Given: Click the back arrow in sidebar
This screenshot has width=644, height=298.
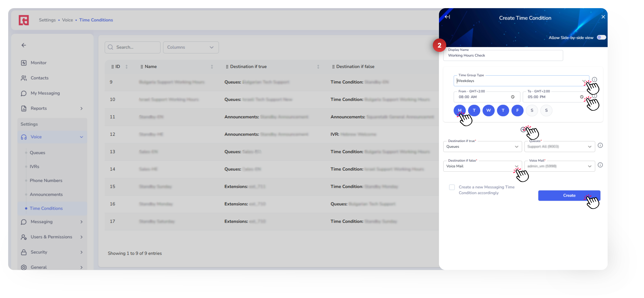Looking at the screenshot, I should point(24,45).
